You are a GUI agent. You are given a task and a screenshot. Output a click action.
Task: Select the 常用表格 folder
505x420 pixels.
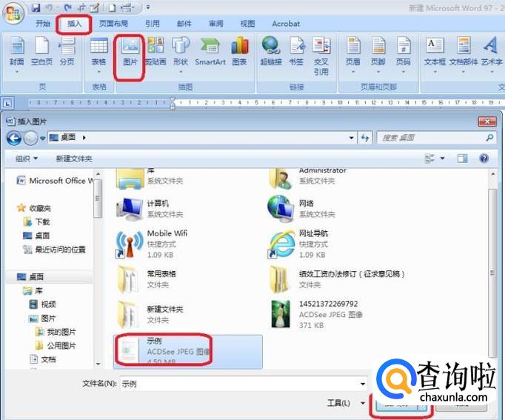(x=146, y=279)
